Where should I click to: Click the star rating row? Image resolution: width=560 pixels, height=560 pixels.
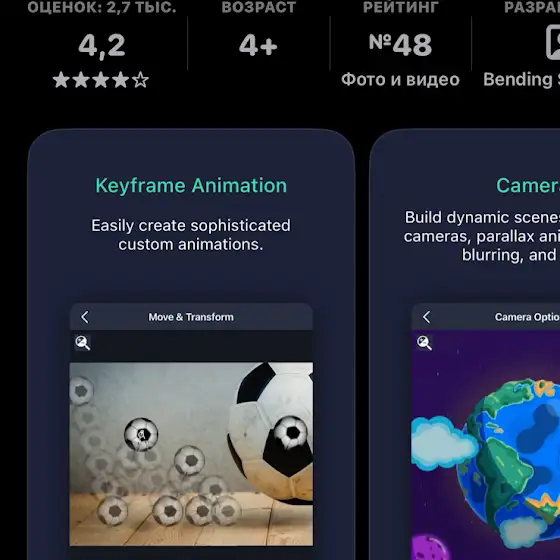[x=101, y=80]
